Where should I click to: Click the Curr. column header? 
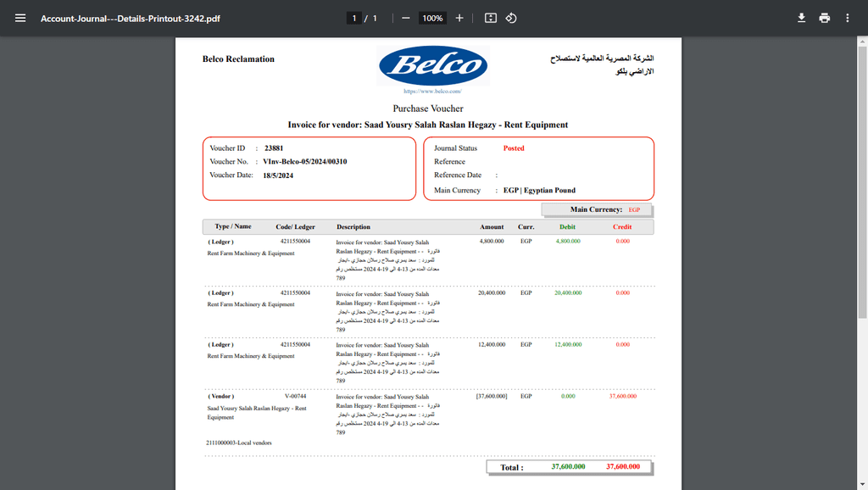click(526, 227)
